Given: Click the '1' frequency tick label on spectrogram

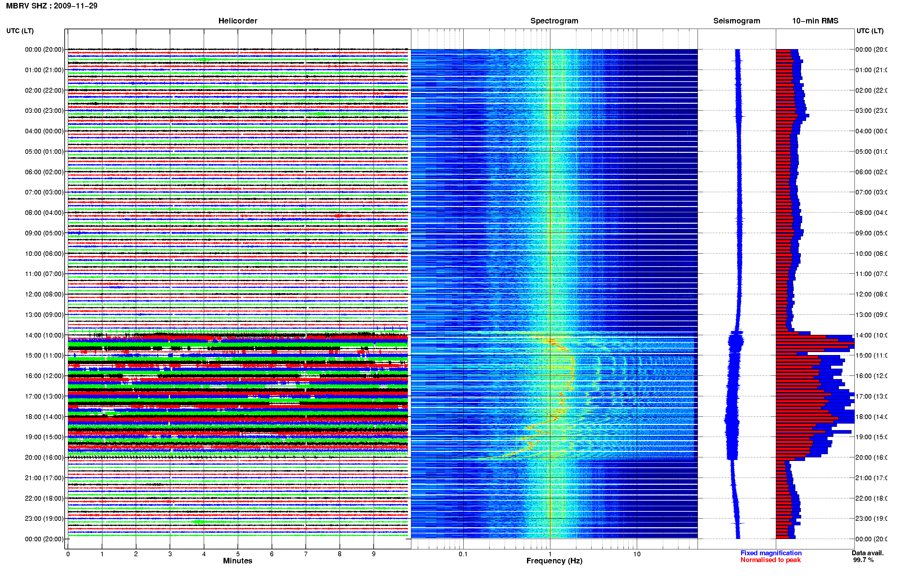Looking at the screenshot, I should [550, 554].
